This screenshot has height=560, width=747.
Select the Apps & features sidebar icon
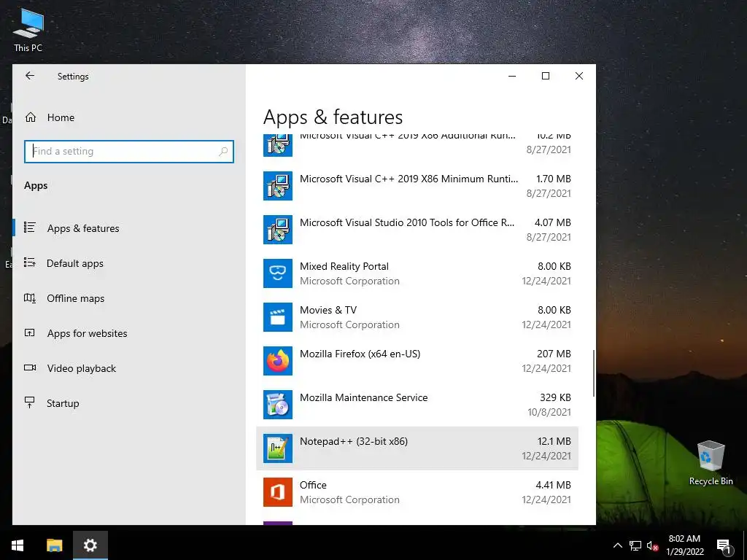29,227
